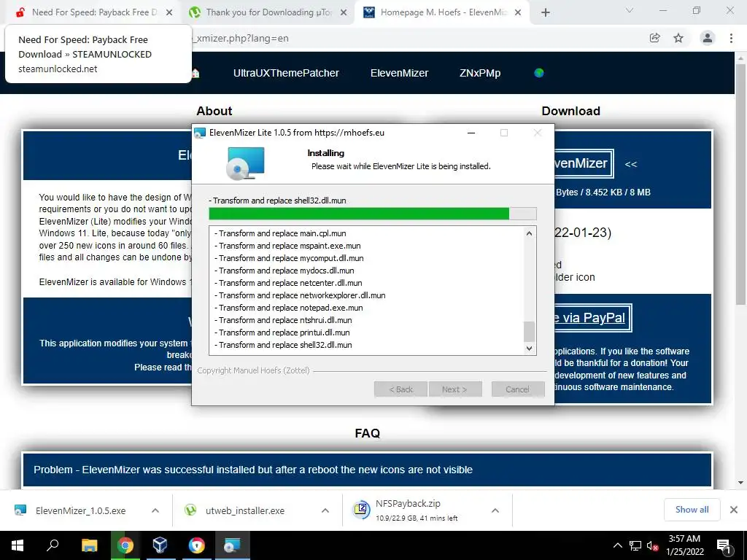The height and width of the screenshot is (560, 747).
Task: Click the page scrollbar down arrow
Action: coord(740,483)
